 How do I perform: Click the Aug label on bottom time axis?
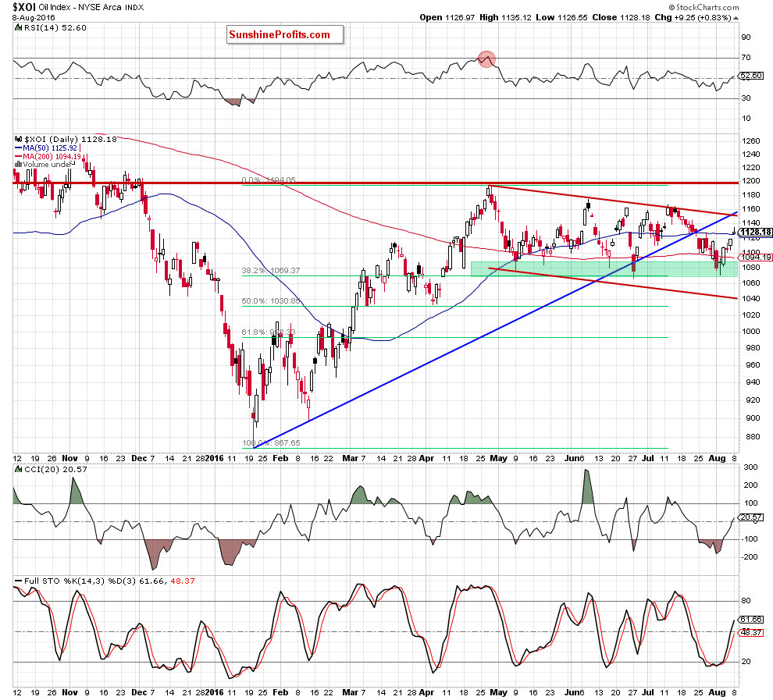[x=717, y=692]
